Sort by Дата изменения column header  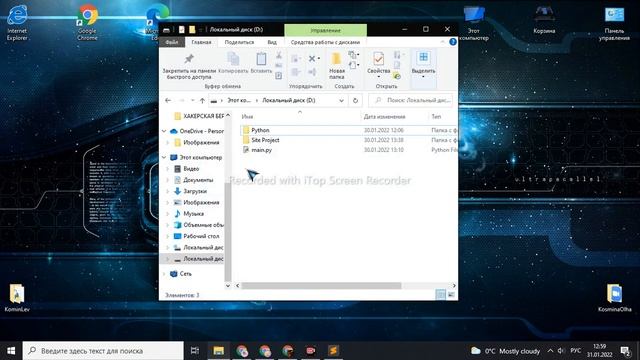[384, 117]
